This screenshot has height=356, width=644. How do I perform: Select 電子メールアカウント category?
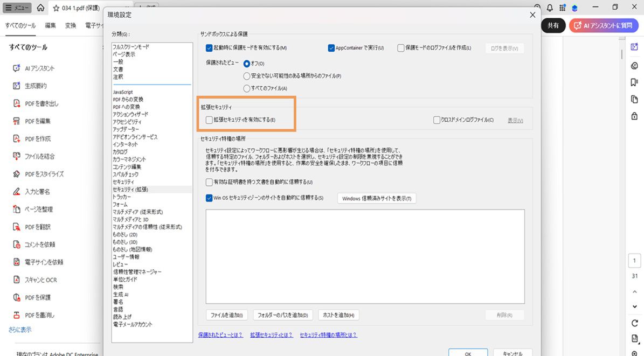(132, 324)
